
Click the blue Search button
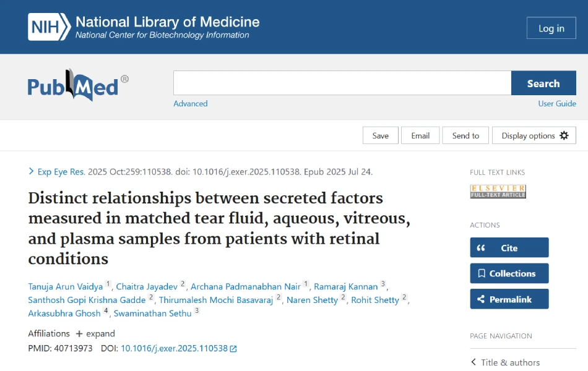tap(543, 83)
